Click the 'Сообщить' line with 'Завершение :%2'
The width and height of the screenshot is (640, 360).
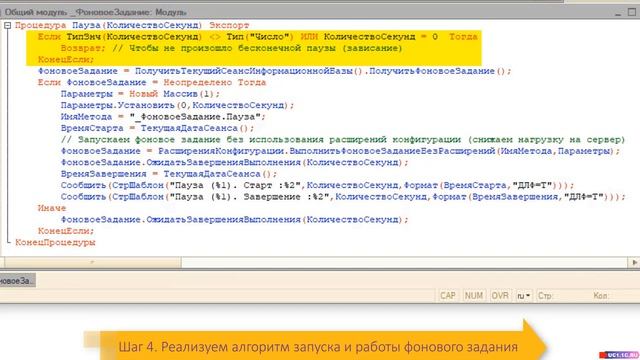(343, 197)
